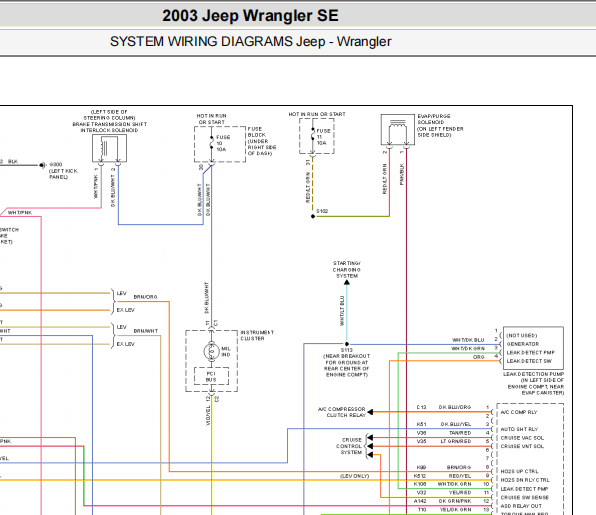This screenshot has width=596, height=515.
Task: Select the 'STARTING/CHARGING SYSTEM' label
Action: pyautogui.click(x=347, y=269)
